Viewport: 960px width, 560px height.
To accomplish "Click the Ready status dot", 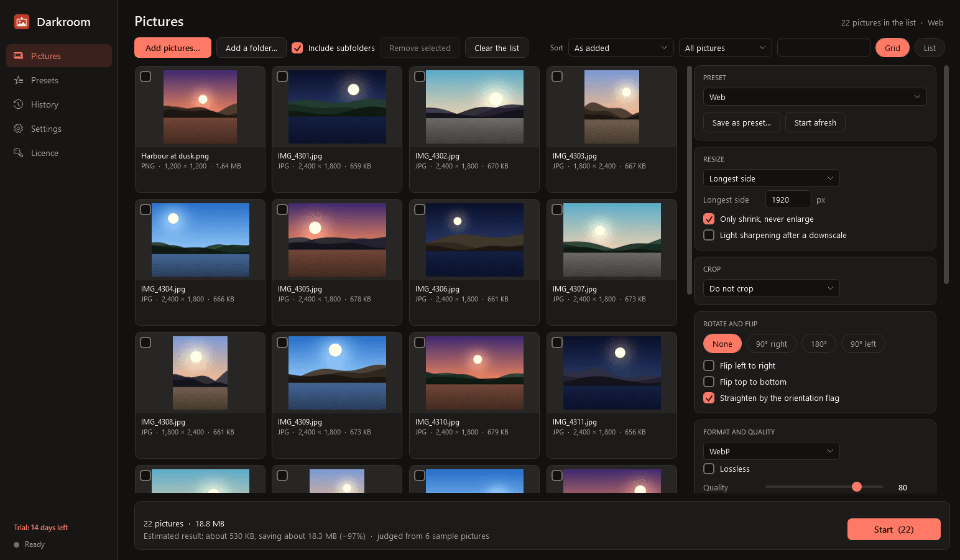I will 17,544.
